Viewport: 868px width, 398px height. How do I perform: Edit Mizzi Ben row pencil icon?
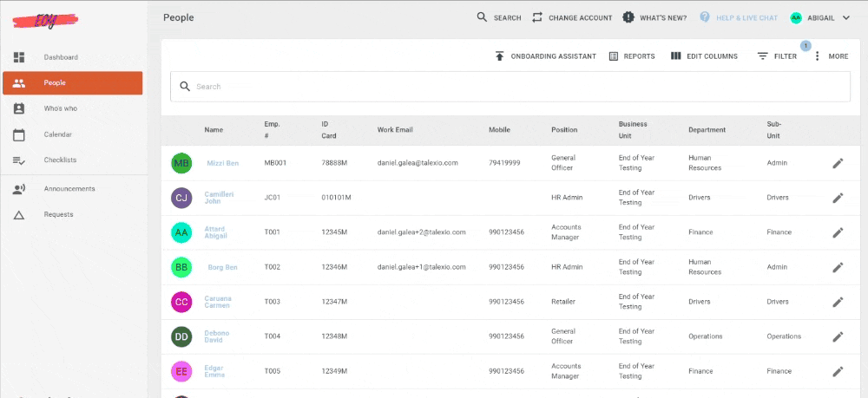coord(838,163)
